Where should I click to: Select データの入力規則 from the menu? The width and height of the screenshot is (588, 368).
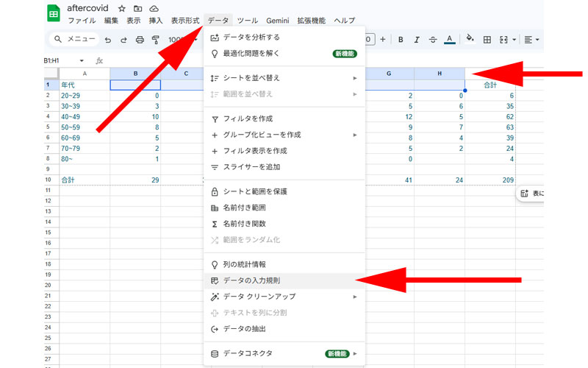tap(251, 280)
